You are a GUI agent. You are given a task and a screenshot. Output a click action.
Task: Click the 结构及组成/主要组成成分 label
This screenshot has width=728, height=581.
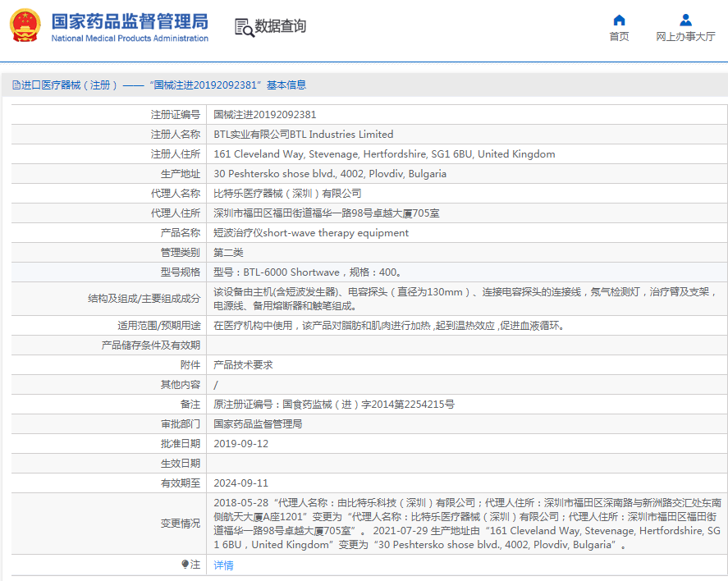click(144, 299)
